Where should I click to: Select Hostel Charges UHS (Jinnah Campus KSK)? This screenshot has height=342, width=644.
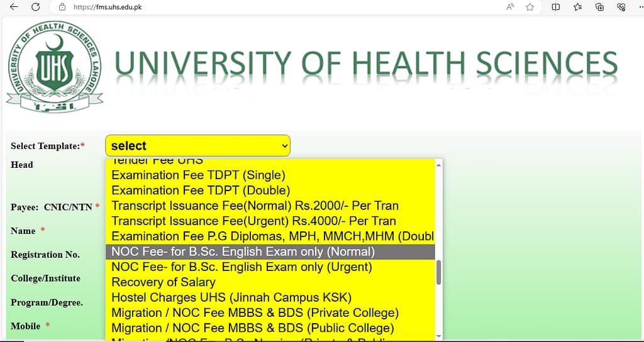pos(231,297)
